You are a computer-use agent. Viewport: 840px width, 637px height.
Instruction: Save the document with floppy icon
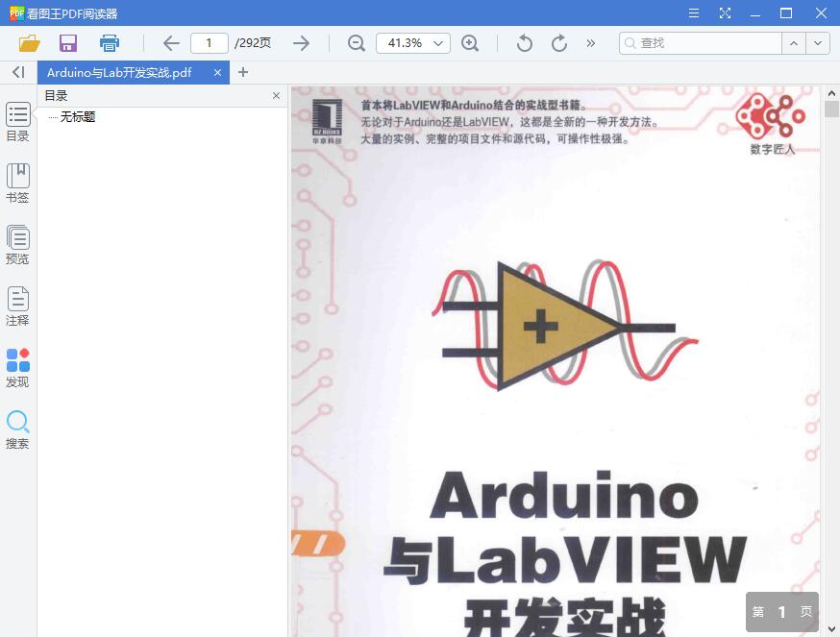[x=68, y=43]
